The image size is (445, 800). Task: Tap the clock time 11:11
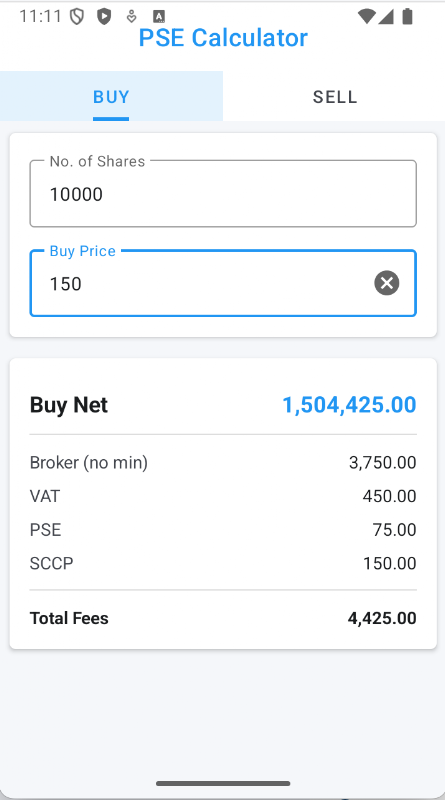coord(40,16)
